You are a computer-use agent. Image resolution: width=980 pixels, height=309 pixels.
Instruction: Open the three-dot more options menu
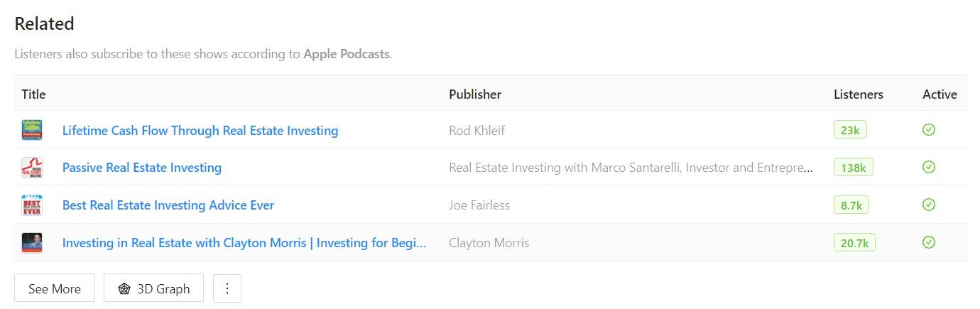click(227, 288)
